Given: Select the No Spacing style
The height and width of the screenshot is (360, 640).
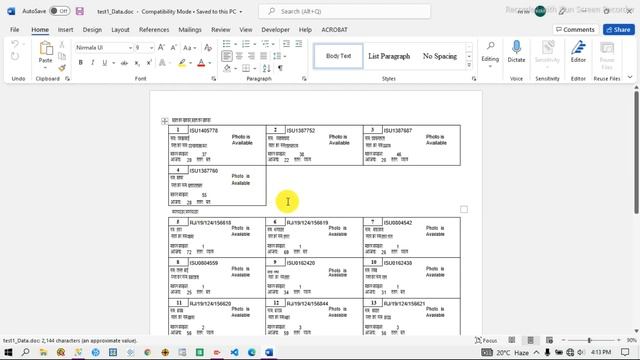Looking at the screenshot, I should pyautogui.click(x=440, y=56).
